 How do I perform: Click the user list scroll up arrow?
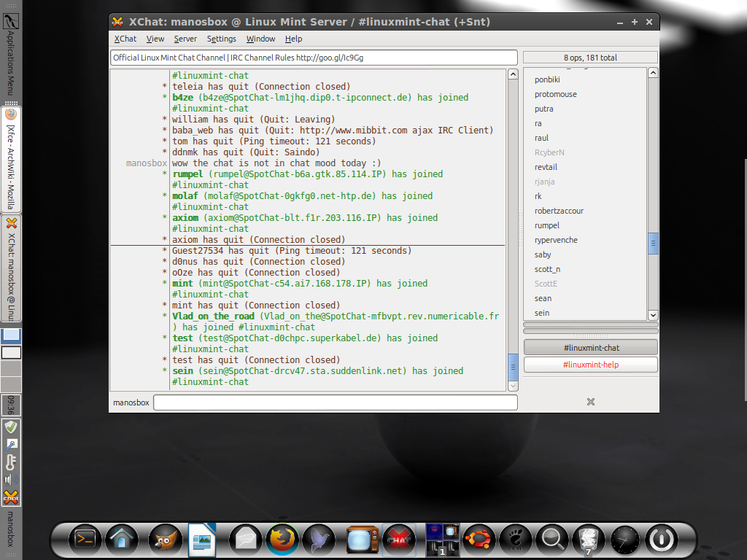point(653,73)
